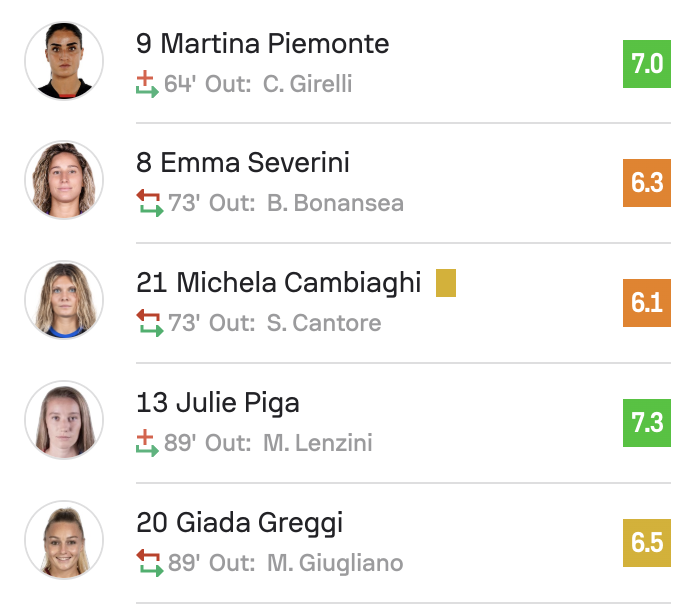Click the green 7.3 rating badge

647,423
